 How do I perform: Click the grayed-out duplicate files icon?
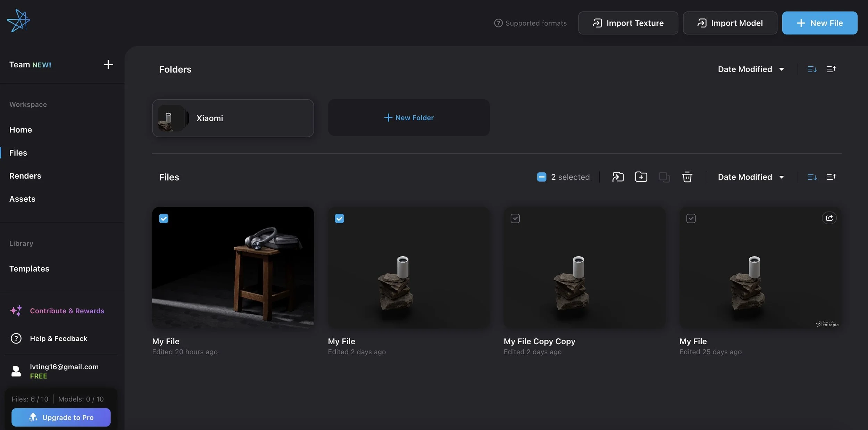(664, 177)
